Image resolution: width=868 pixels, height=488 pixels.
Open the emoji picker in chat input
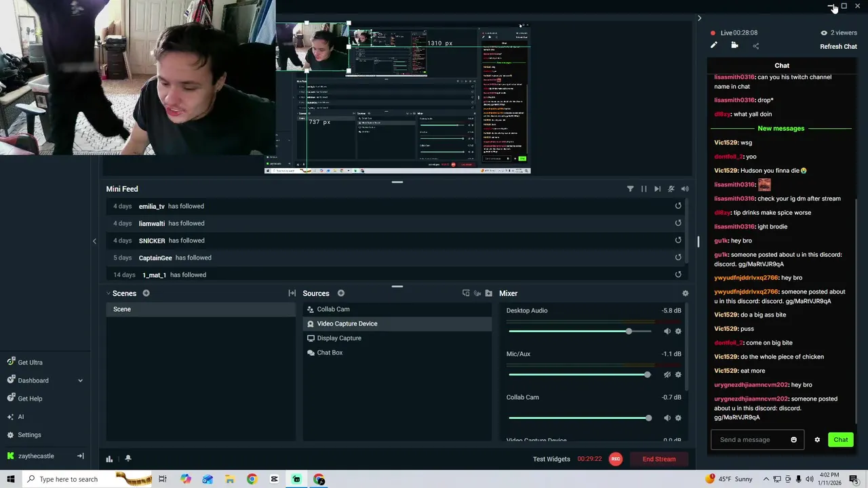793,440
